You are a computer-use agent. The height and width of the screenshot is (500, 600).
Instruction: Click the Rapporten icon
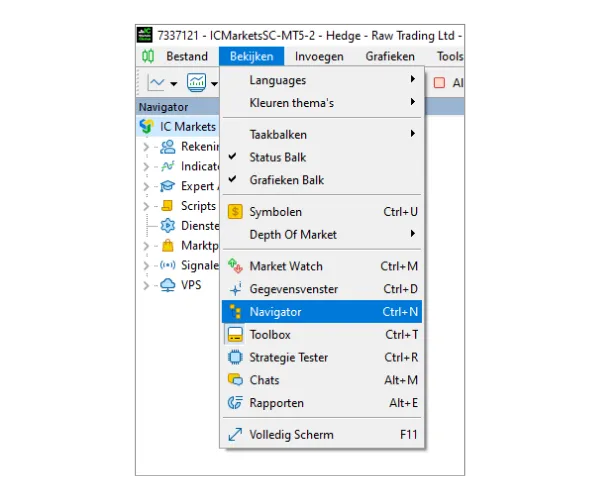235,403
